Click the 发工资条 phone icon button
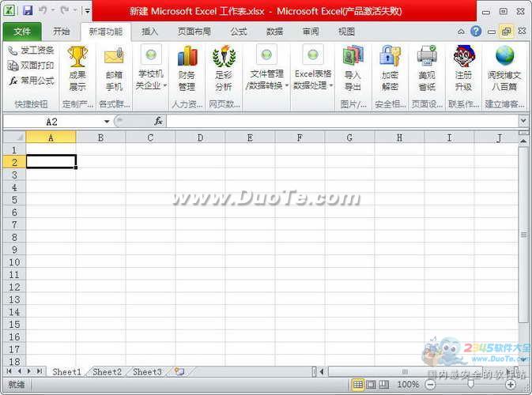Image resolution: width=532 pixels, height=395 pixels. [x=31, y=51]
